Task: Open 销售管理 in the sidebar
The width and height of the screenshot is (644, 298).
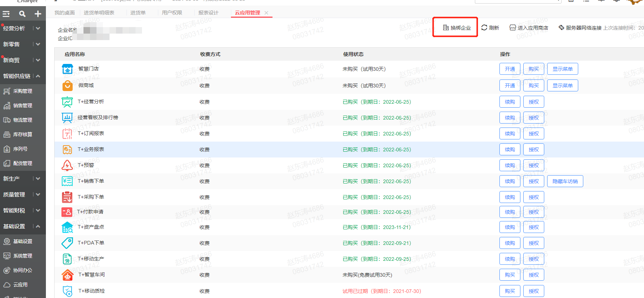Action: (23, 105)
